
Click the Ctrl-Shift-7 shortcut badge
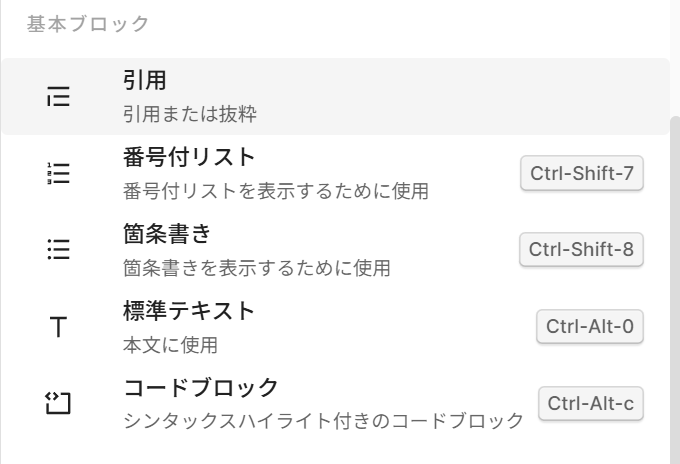[x=582, y=173]
